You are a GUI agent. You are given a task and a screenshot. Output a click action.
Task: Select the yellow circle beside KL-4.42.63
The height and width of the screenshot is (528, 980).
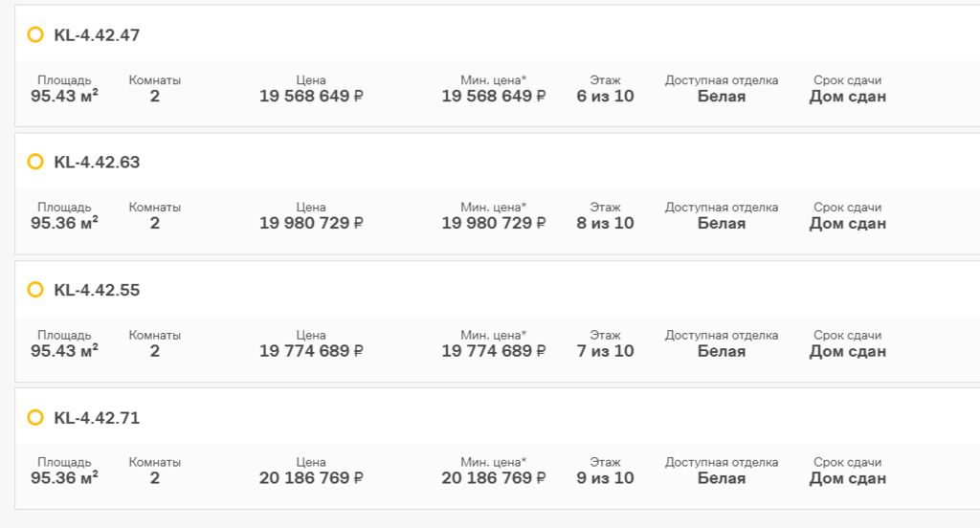[35, 162]
